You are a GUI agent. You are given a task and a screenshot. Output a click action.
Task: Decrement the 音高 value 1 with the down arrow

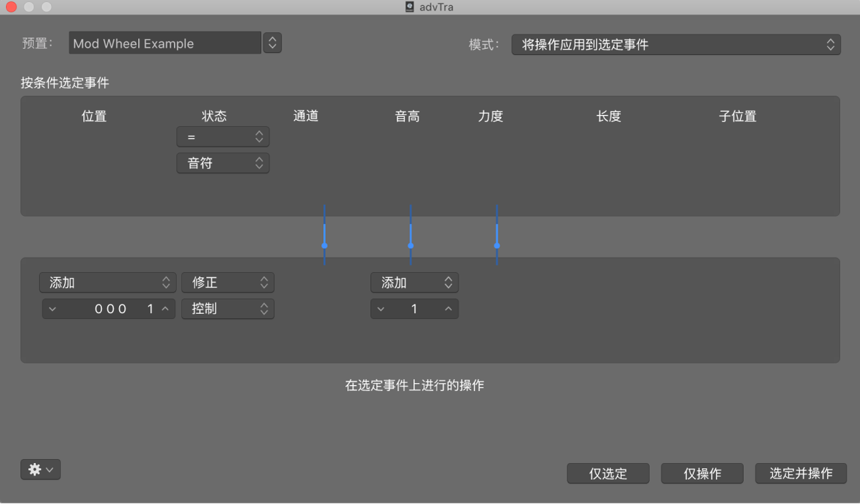(381, 308)
